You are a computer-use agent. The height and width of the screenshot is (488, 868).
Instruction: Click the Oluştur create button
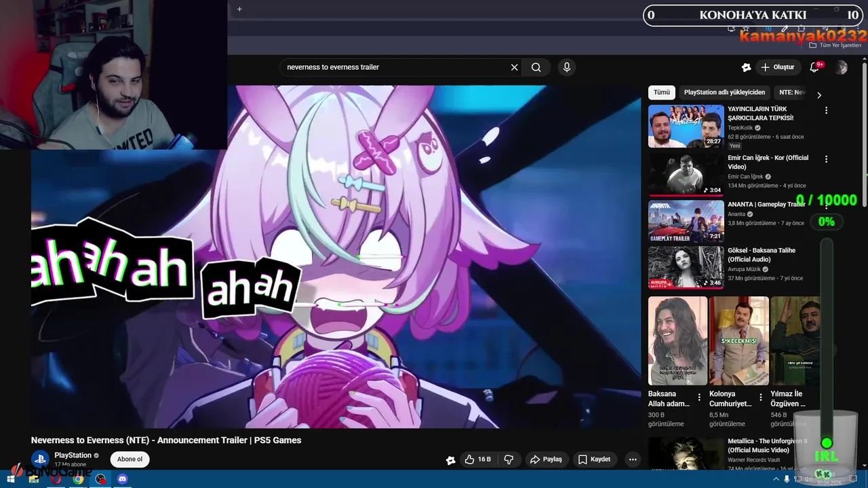777,67
